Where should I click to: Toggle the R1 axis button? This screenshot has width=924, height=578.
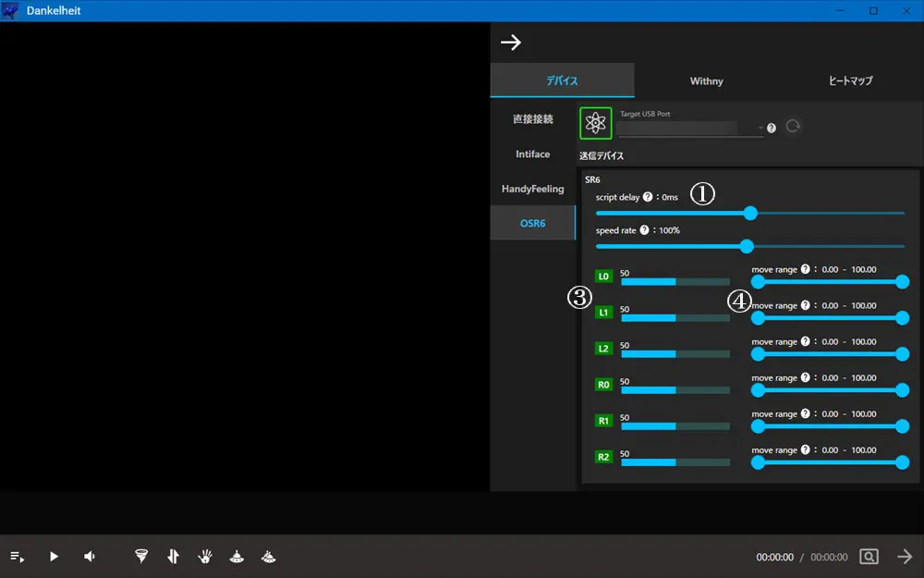tap(603, 421)
